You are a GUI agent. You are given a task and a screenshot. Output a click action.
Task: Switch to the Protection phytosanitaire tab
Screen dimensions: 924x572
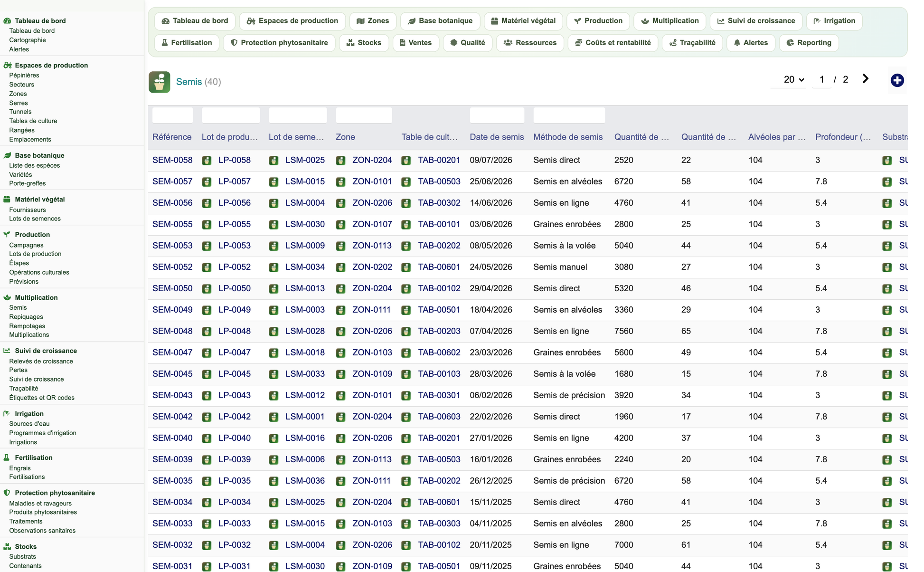coord(279,43)
